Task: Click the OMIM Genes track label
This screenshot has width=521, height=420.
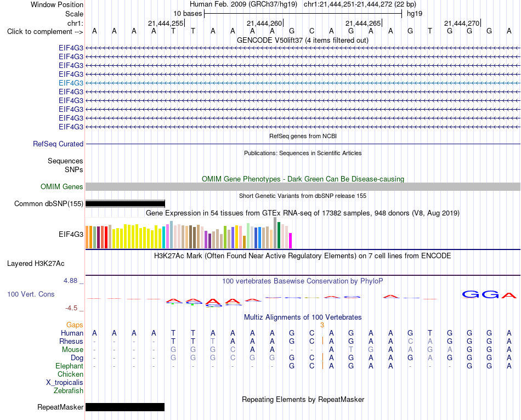Action: coord(61,187)
